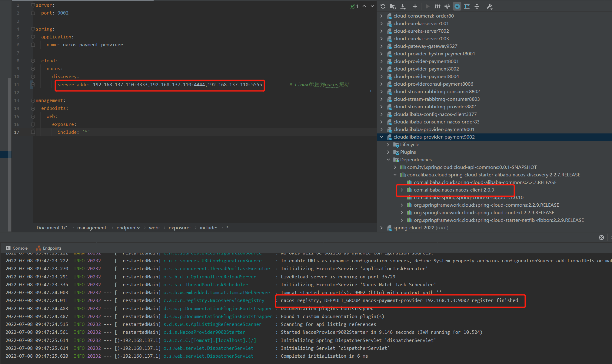This screenshot has height=364, width=612.
Task: Expand the Lifecycle node
Action: pos(388,145)
